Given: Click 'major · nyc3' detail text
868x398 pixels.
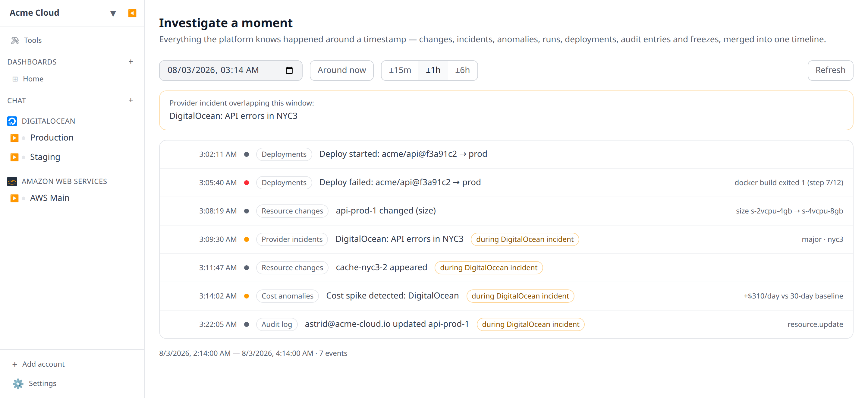Looking at the screenshot, I should (822, 239).
